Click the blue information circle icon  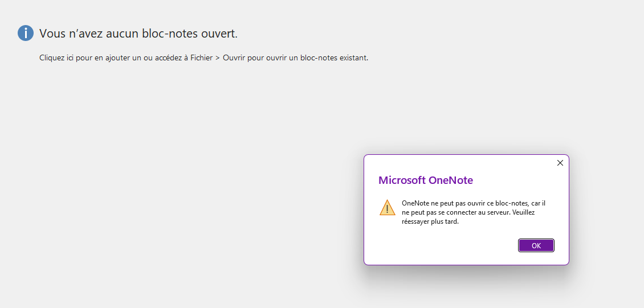(26, 33)
